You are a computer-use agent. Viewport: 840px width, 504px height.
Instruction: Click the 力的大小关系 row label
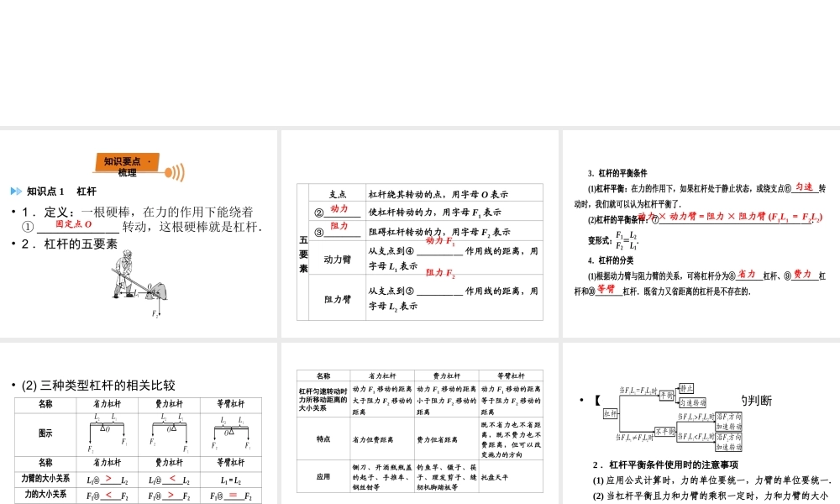click(x=45, y=495)
